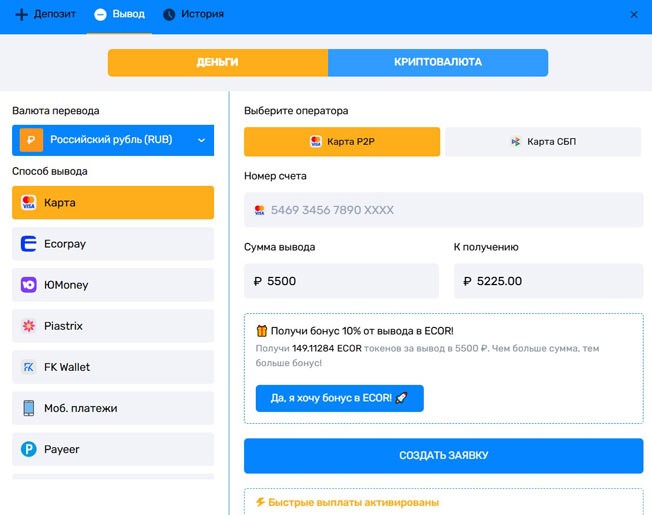Screen dimensions: 652x515
Task: Switch to the Депозит tab
Action: (46, 15)
